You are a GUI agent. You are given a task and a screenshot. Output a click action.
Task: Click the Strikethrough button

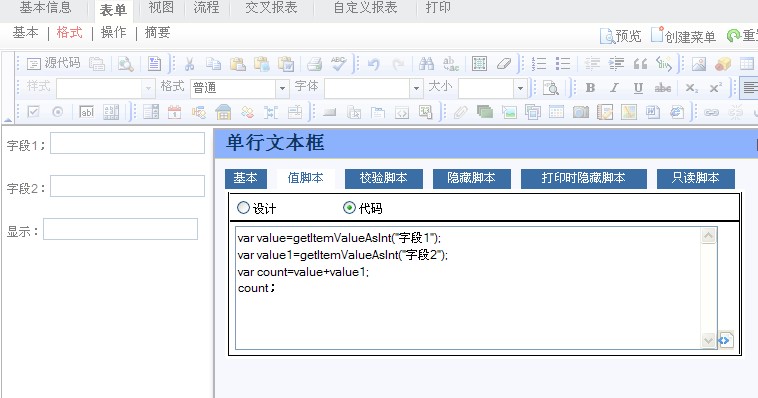(663, 88)
